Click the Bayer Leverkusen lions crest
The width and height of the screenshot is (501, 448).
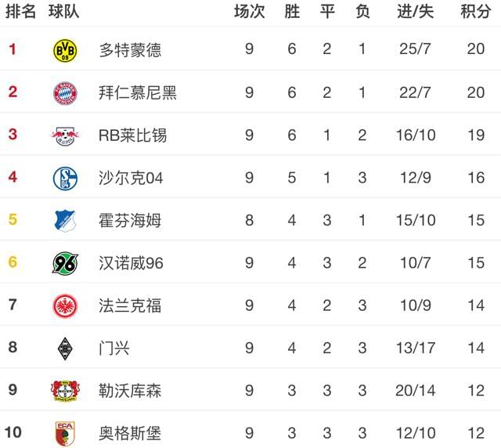coord(65,391)
